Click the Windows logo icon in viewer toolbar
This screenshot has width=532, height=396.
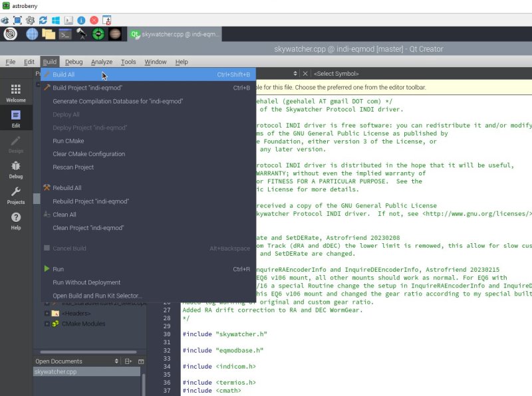(56, 21)
